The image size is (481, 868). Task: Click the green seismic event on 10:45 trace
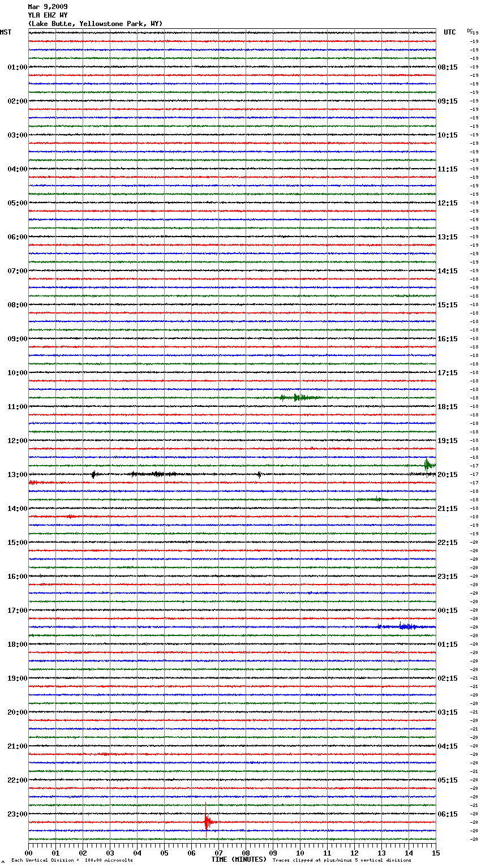pyautogui.click(x=299, y=398)
